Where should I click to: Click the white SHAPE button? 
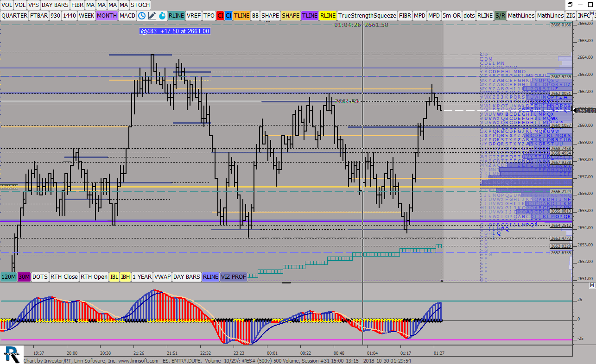click(x=270, y=15)
